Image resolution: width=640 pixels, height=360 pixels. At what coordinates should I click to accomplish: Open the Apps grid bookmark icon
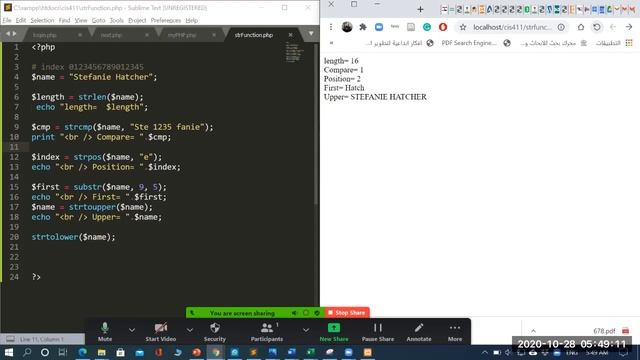629,43
